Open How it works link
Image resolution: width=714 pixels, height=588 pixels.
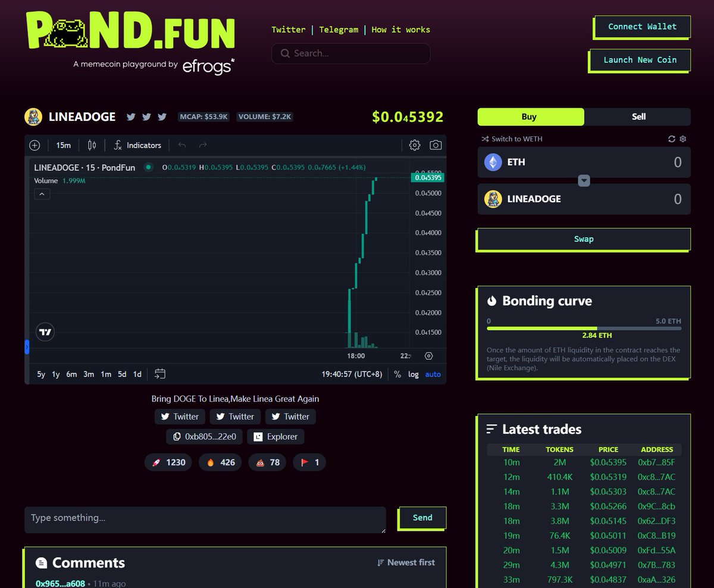click(400, 30)
